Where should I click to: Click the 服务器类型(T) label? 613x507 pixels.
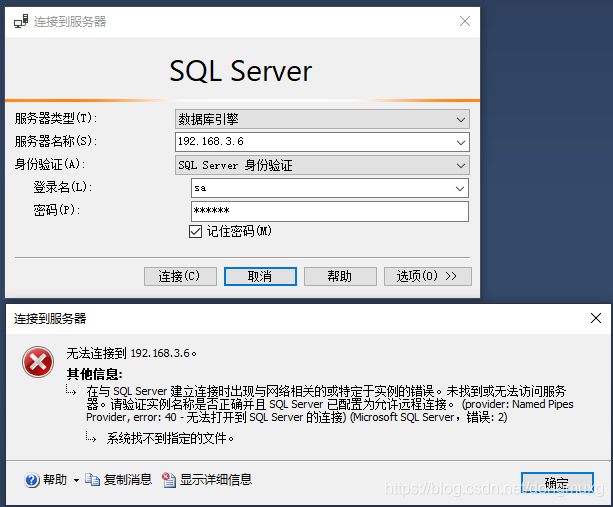point(56,118)
